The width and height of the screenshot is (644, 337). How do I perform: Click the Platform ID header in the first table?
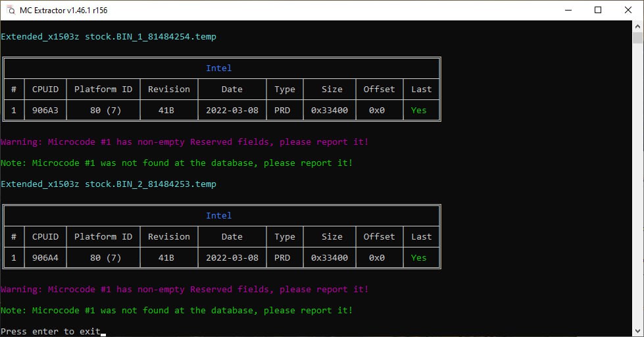[x=103, y=89]
